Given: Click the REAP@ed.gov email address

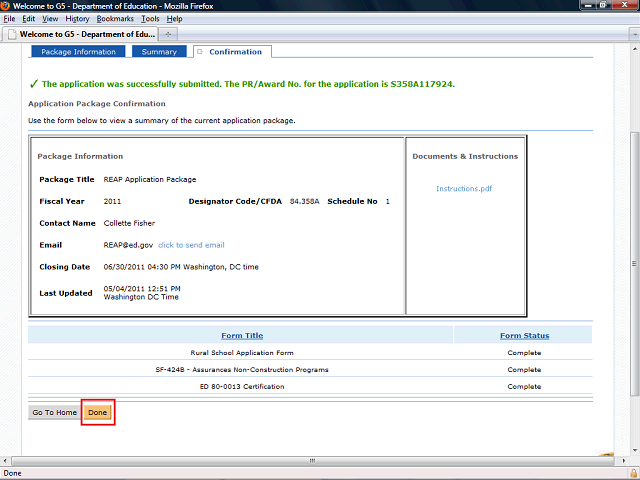Looking at the screenshot, I should [128, 245].
